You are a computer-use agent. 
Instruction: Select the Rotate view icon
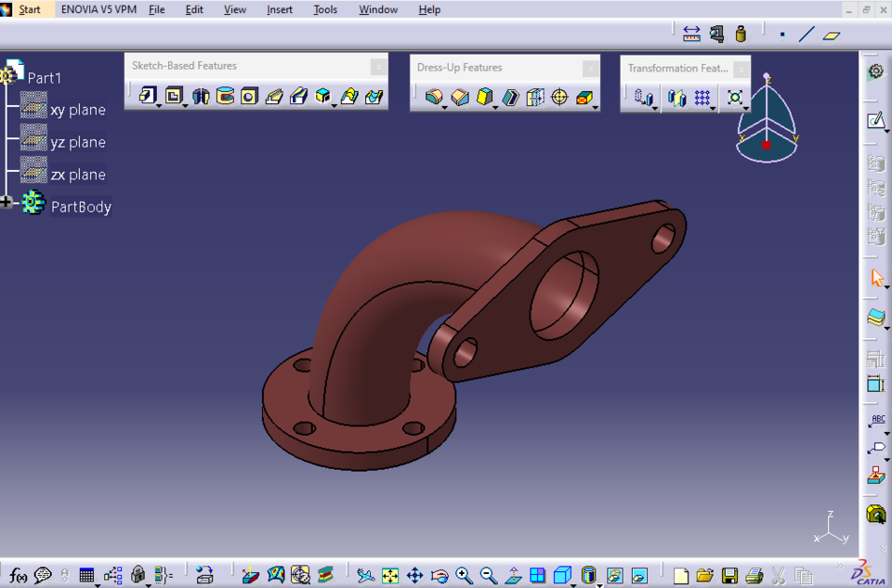[x=439, y=575]
